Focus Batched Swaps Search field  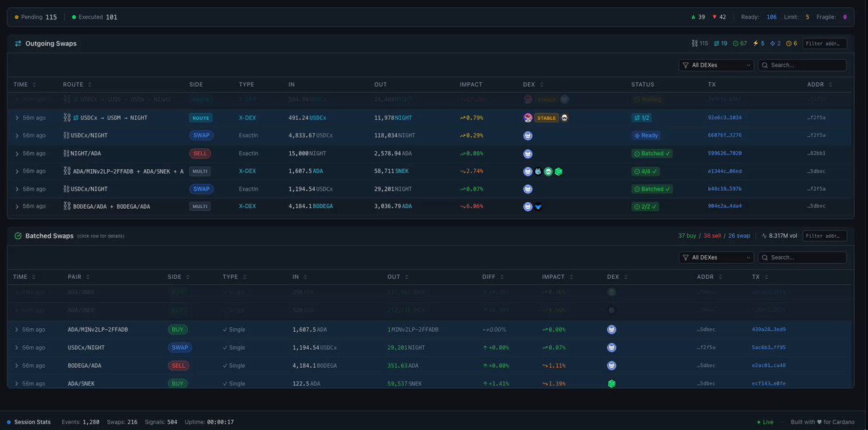tap(802, 257)
